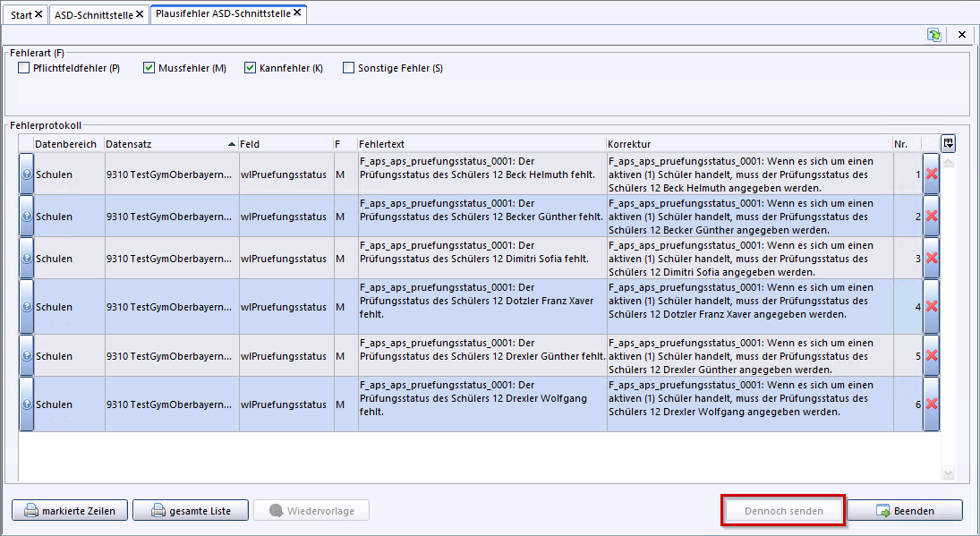Toggle sort arrow on Datensatz column
980x536 pixels.
click(x=232, y=144)
